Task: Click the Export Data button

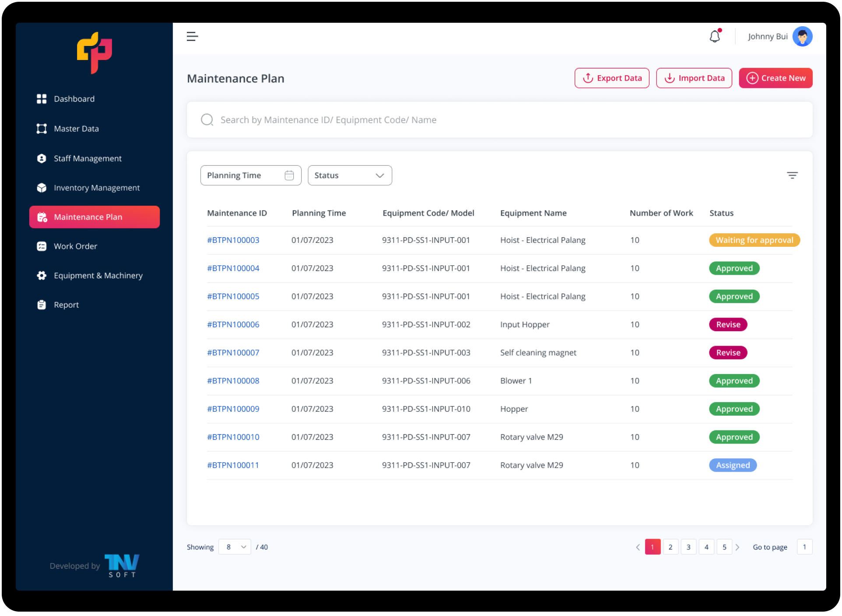Action: point(612,78)
